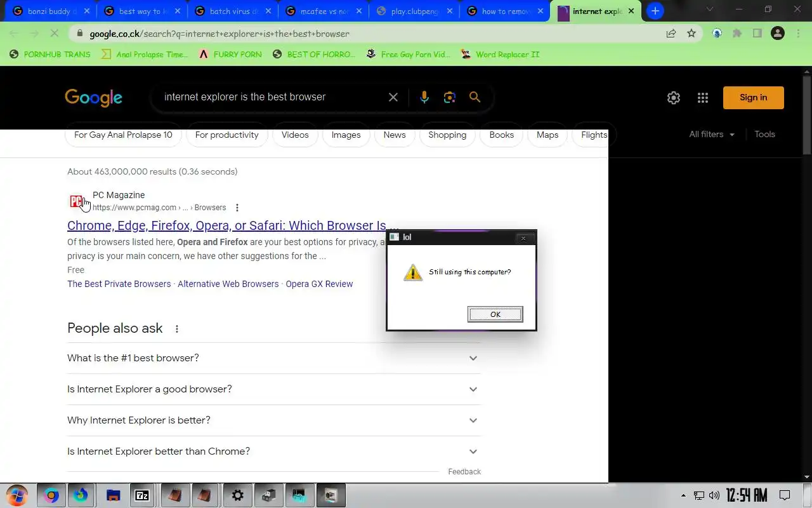Switch to the 'mcafee vs nor' tab
Viewport: 812px width, 508px height.
coord(324,11)
